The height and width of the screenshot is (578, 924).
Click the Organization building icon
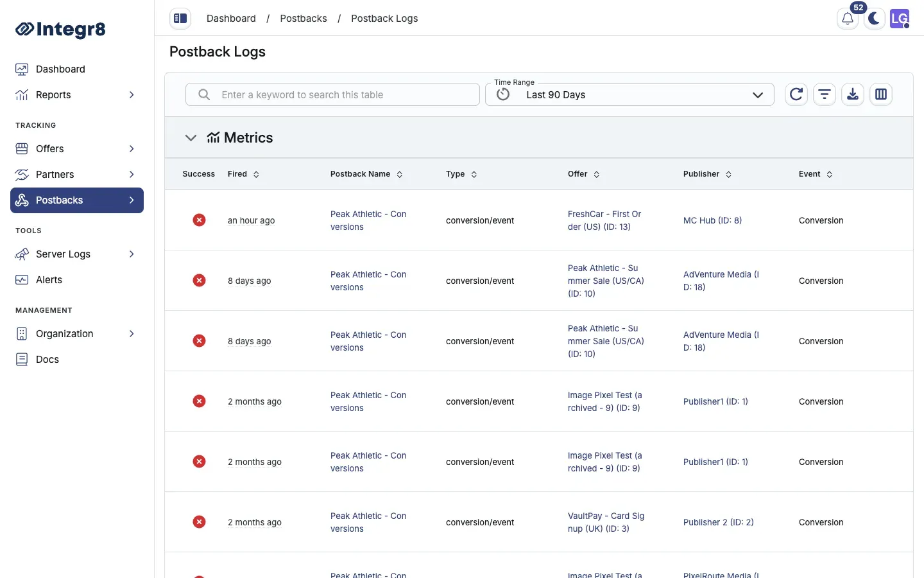click(x=22, y=334)
